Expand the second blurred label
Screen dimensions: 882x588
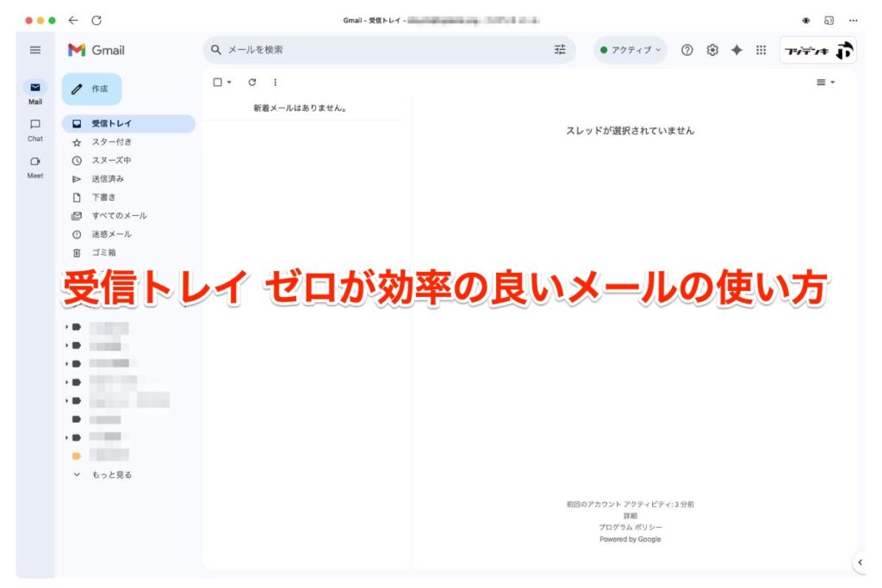(66, 345)
